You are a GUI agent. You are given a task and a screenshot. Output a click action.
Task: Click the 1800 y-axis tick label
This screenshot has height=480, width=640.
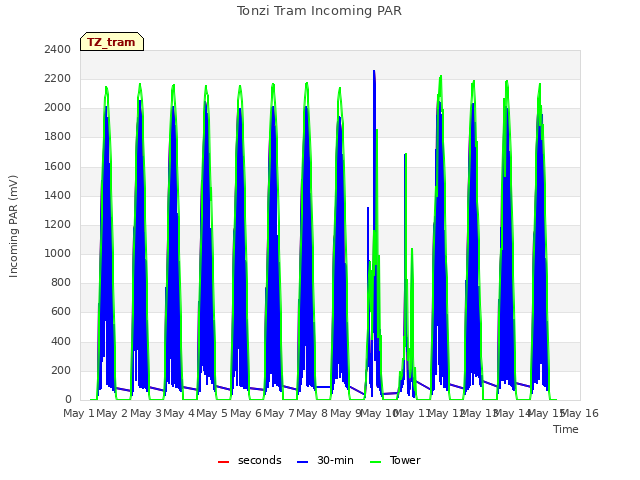(58, 137)
